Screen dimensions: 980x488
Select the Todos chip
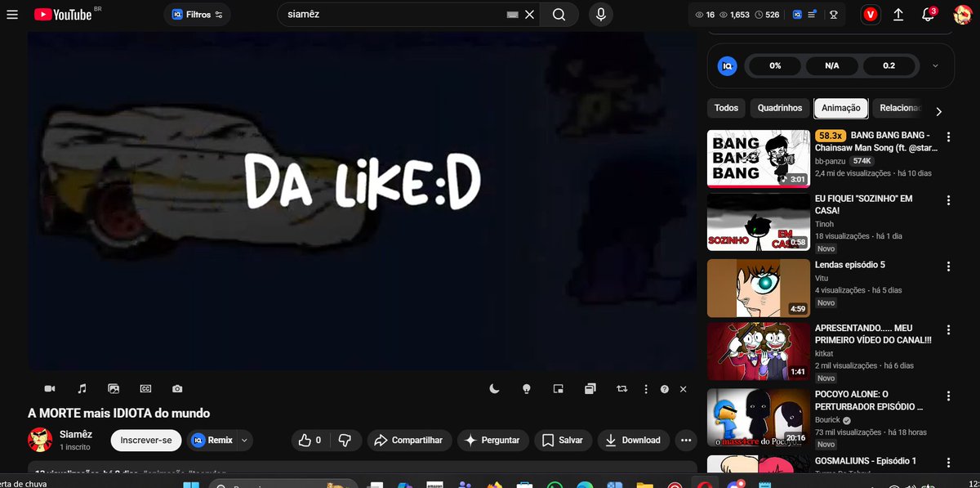point(726,108)
